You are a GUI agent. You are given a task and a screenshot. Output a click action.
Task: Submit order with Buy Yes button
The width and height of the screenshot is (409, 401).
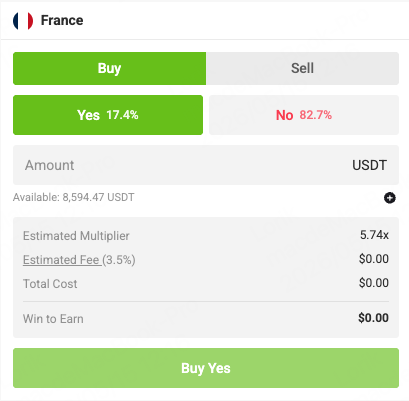[x=206, y=368]
